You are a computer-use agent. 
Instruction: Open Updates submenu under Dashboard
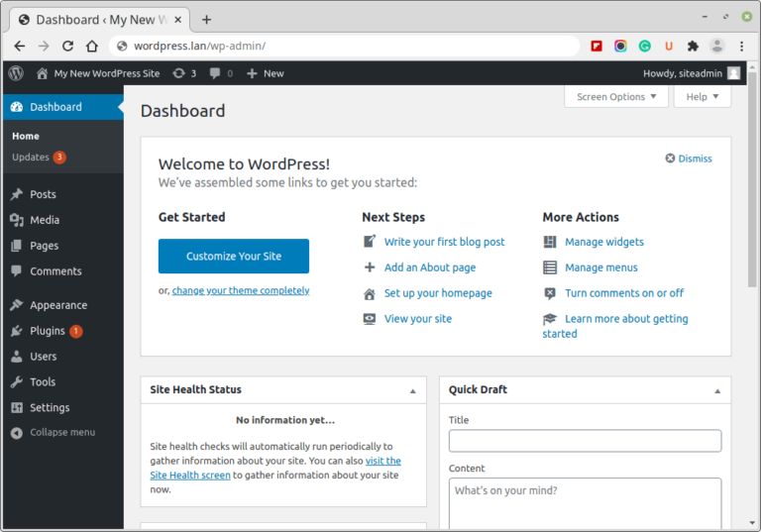(x=31, y=157)
